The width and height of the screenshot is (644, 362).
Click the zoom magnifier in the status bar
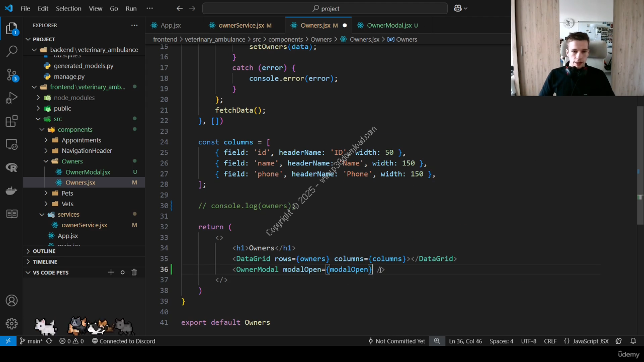coord(437,341)
